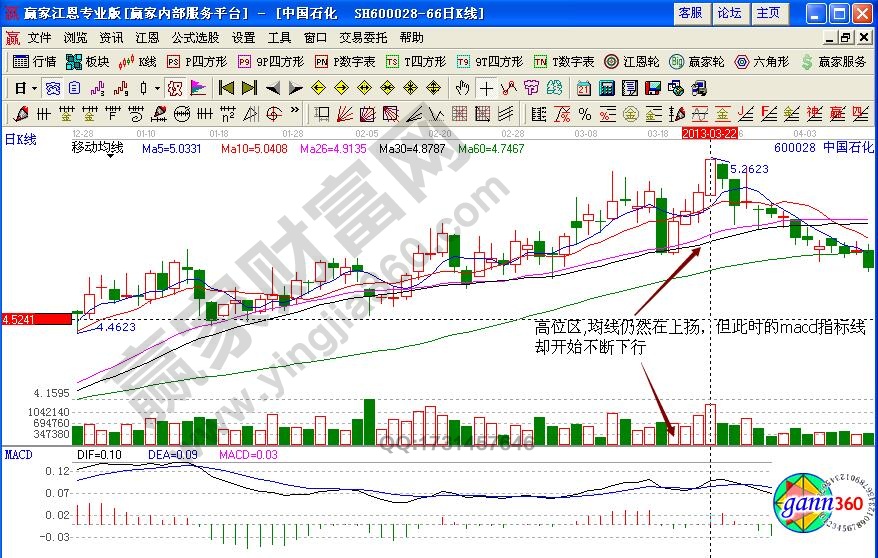Jump to the first bar using skip-start arrow
This screenshot has width=878, height=558.
(x=226, y=88)
